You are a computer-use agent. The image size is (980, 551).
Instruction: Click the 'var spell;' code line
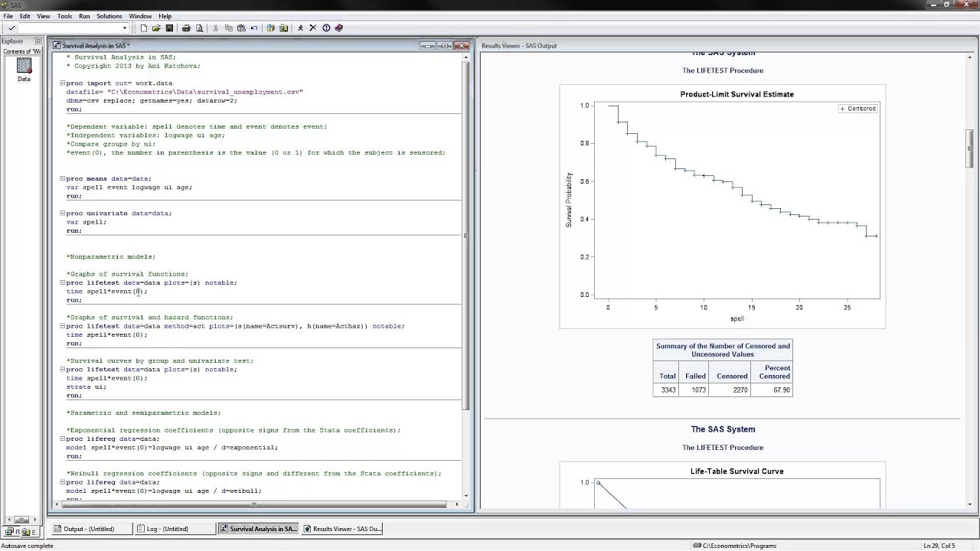87,222
